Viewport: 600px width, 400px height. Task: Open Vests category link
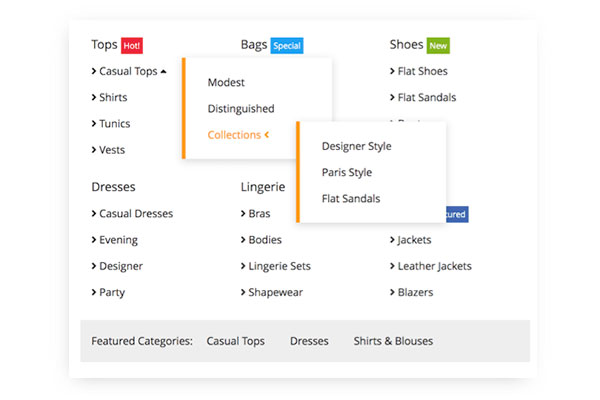(x=112, y=150)
